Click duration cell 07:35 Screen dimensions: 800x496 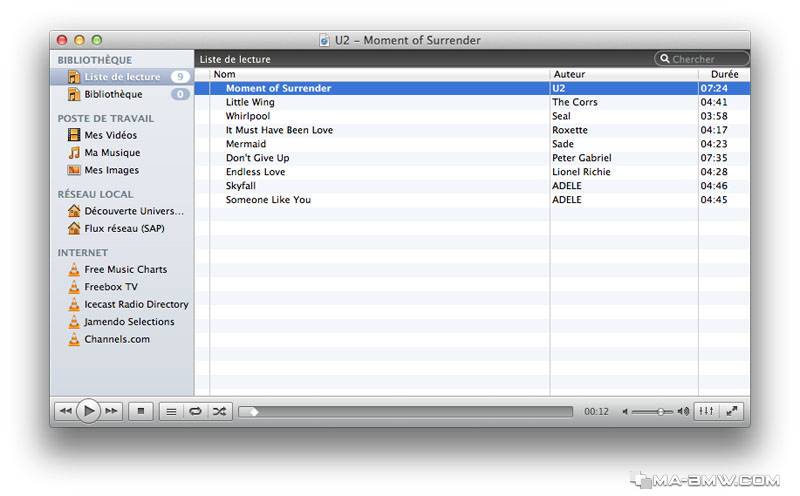(714, 158)
